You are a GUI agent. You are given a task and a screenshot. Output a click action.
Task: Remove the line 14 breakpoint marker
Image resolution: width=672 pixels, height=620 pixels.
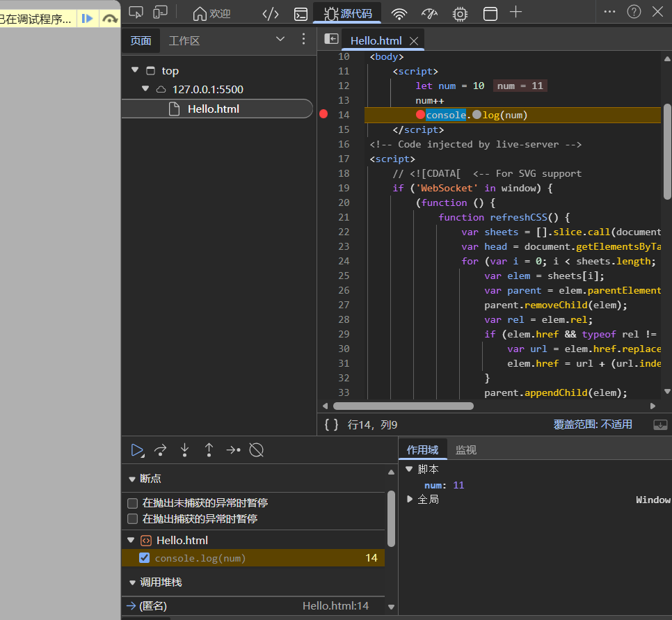tap(323, 115)
